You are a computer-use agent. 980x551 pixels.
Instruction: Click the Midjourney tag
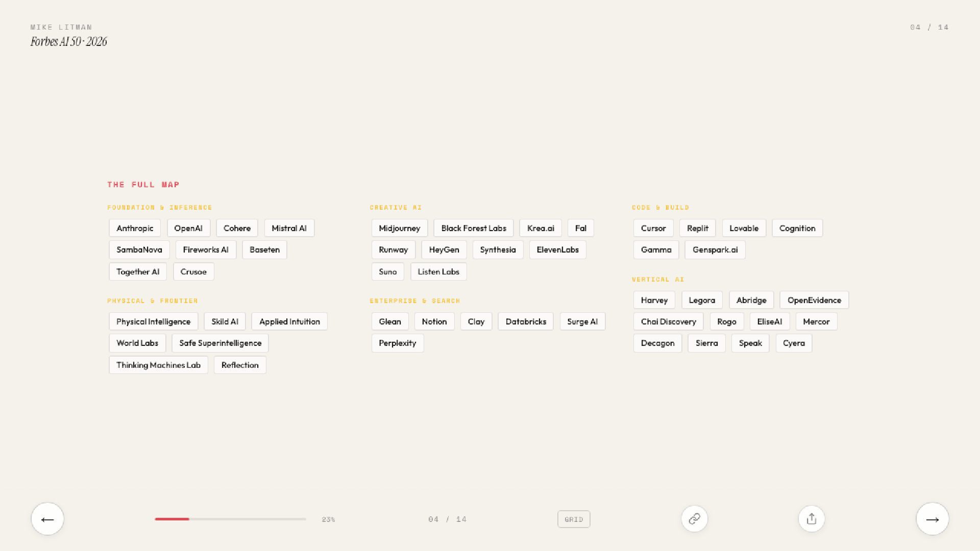coord(399,228)
